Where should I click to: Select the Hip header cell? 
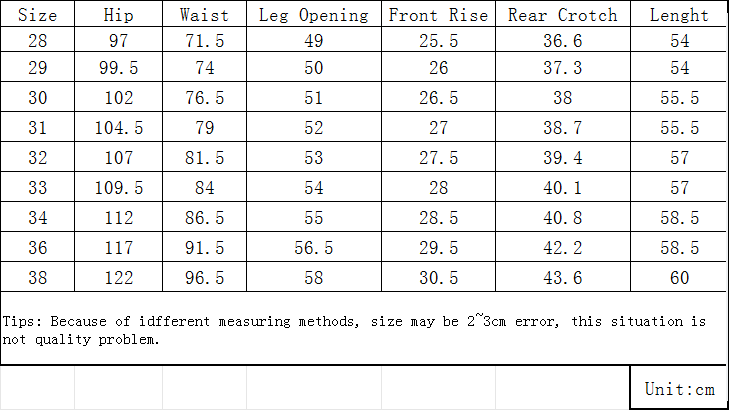(119, 14)
